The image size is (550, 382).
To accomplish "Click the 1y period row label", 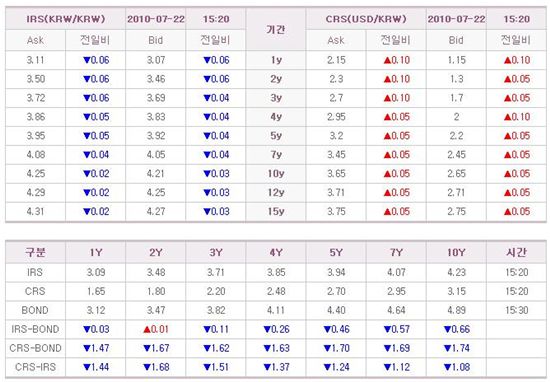I will [276, 60].
